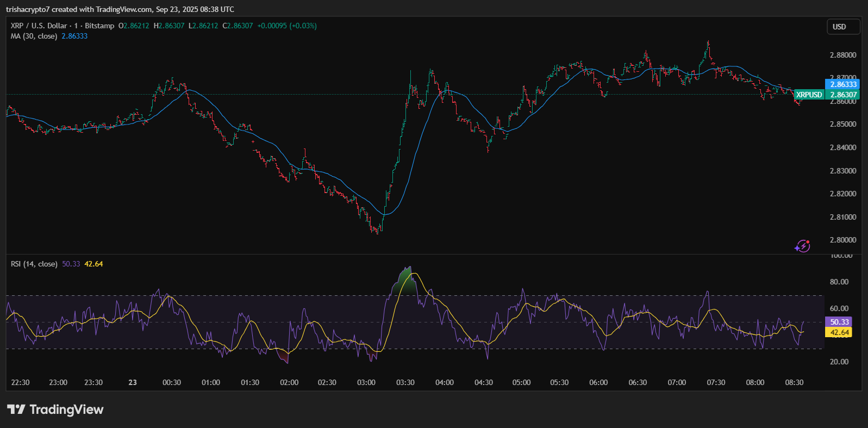This screenshot has height=428, width=868.
Task: Click the 2.80000 price scale label
Action: (x=842, y=240)
